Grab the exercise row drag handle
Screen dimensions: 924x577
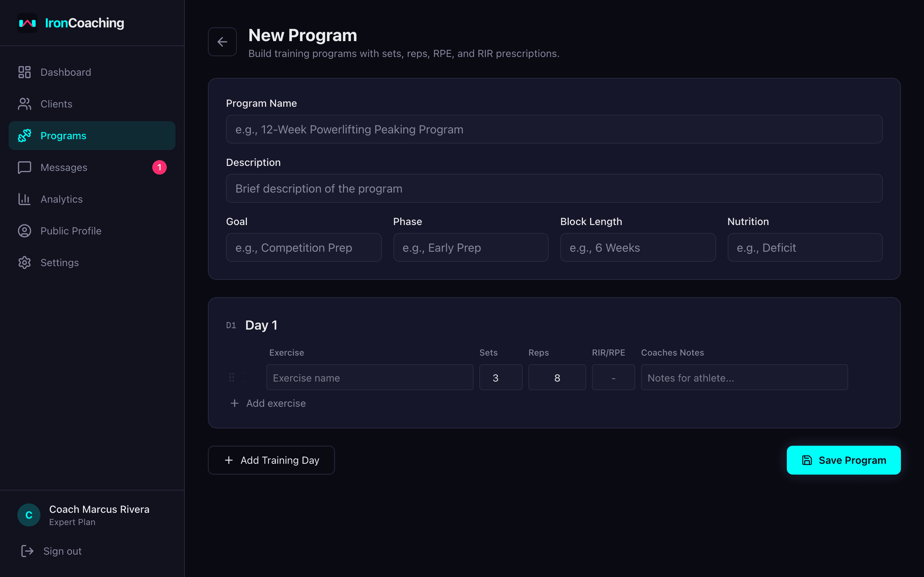232,378
